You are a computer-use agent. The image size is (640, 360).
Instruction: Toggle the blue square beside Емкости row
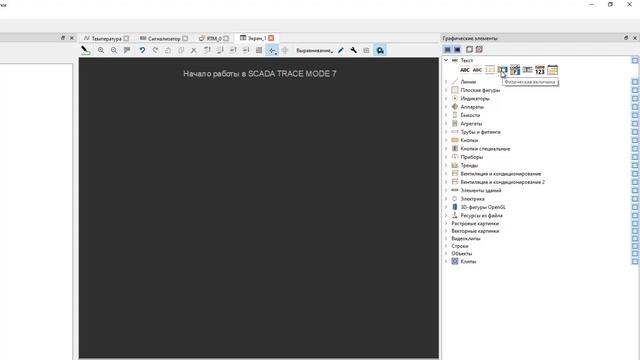(635, 115)
